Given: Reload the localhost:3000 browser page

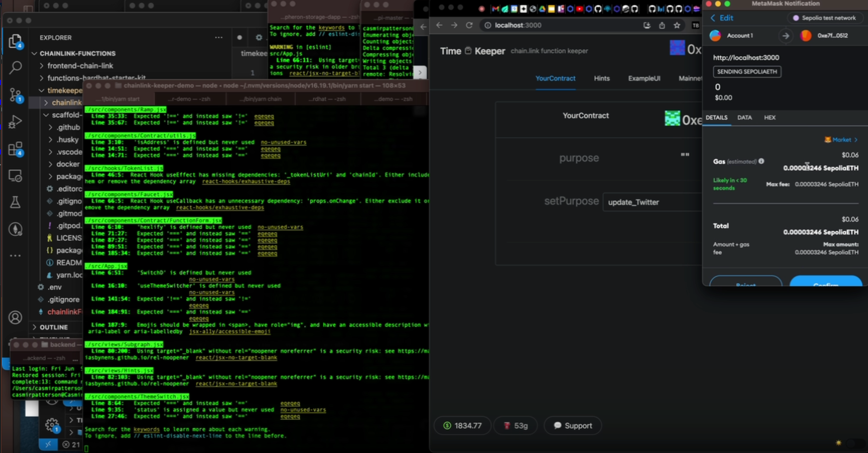Looking at the screenshot, I should [469, 25].
